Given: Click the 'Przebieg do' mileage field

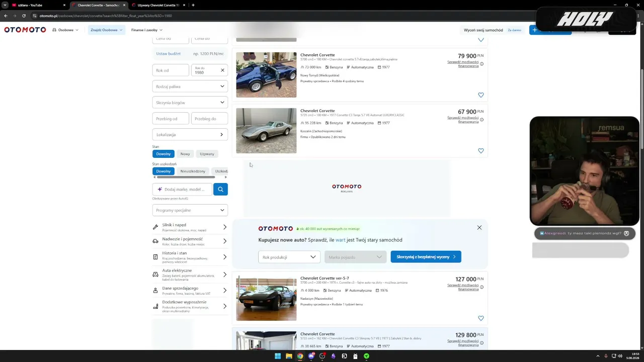Looking at the screenshot, I should pyautogui.click(x=209, y=119).
